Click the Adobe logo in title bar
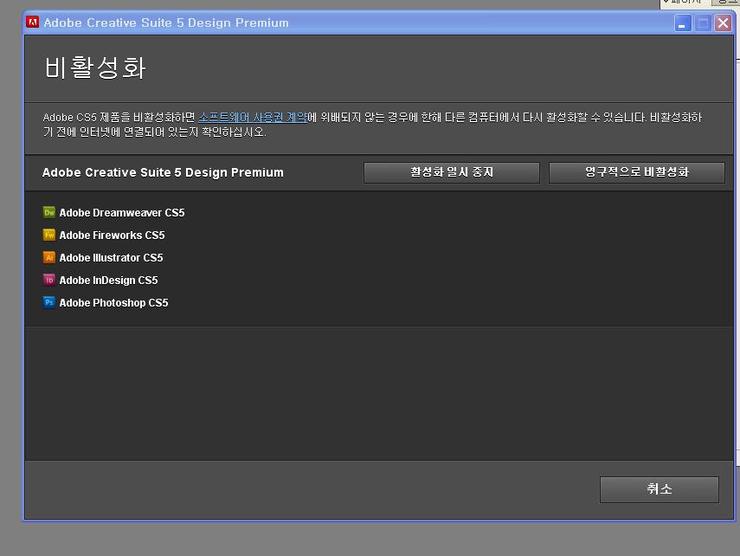This screenshot has height=556, width=740. point(32,22)
